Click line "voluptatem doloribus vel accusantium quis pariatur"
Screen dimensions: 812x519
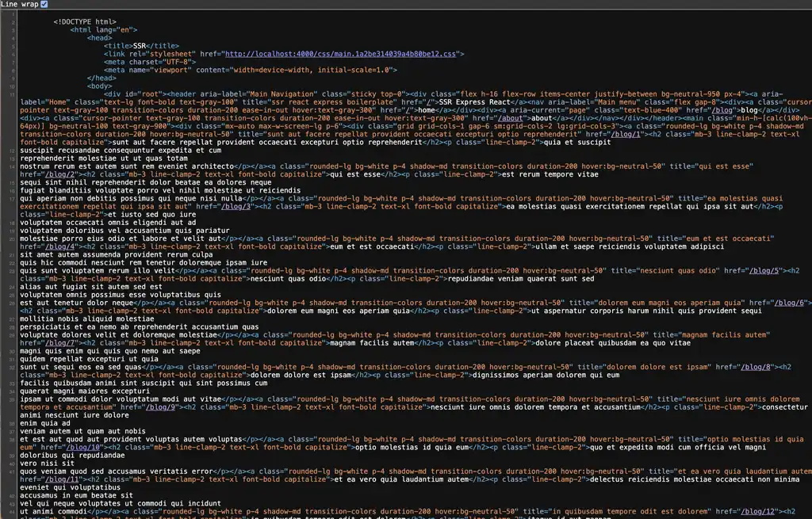pyautogui.click(x=124, y=231)
